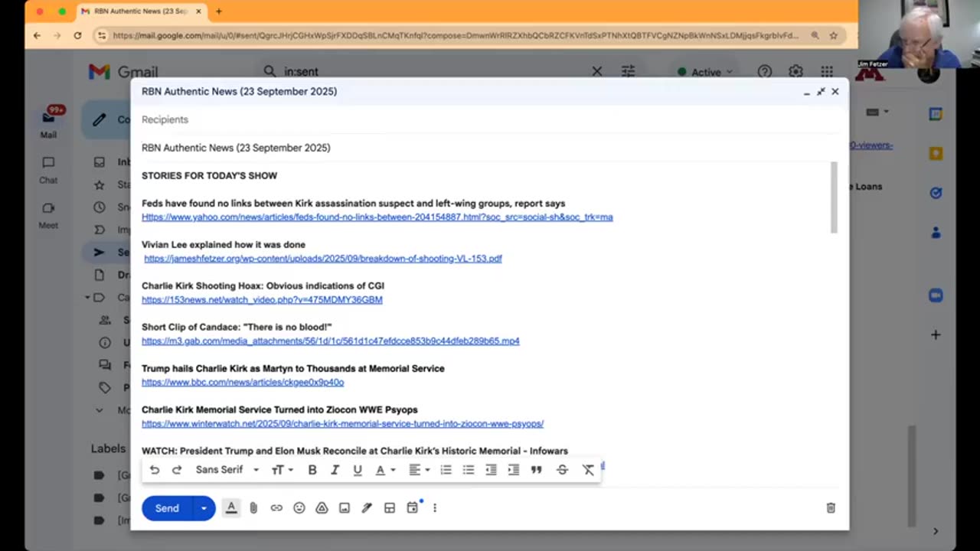The image size is (980, 551).
Task: Go back in browser
Action: coord(37,35)
